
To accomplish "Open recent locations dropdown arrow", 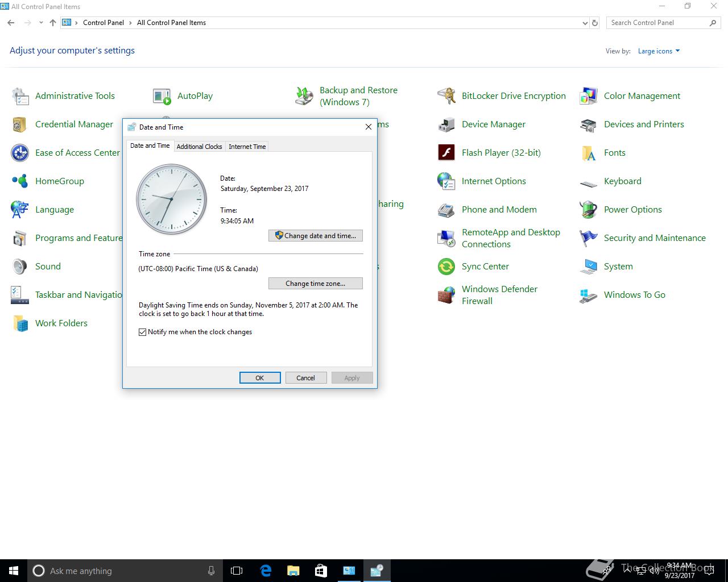I will [x=41, y=23].
